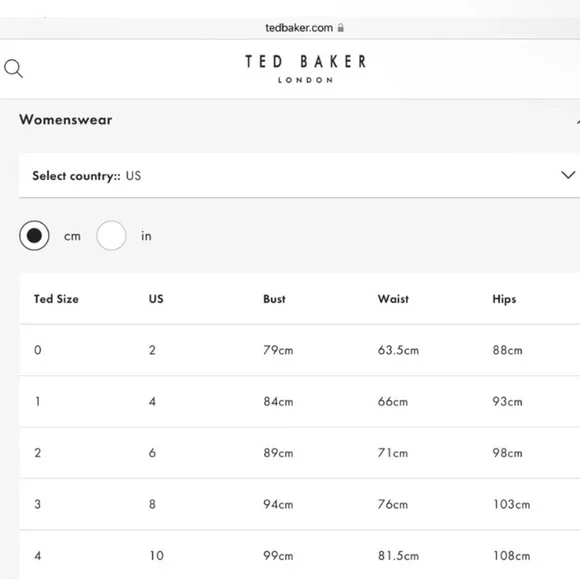Select the Ted Size 0 row
The width and height of the screenshot is (580, 580).
pyautogui.click(x=300, y=350)
